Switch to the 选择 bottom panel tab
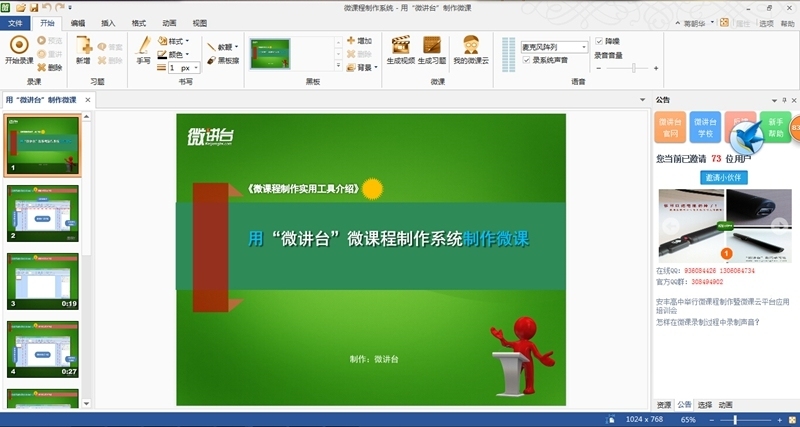This screenshot has width=800, height=427. [705, 405]
